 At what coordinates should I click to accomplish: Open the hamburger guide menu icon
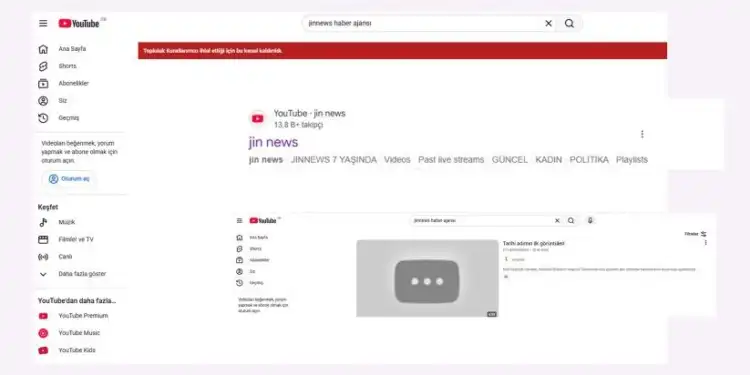click(x=43, y=23)
